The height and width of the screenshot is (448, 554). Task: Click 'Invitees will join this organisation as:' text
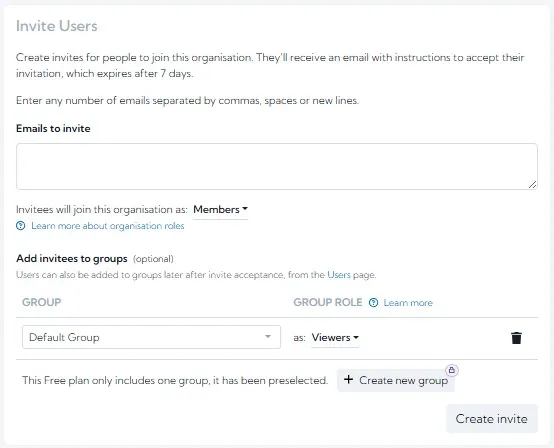pyautogui.click(x=102, y=210)
